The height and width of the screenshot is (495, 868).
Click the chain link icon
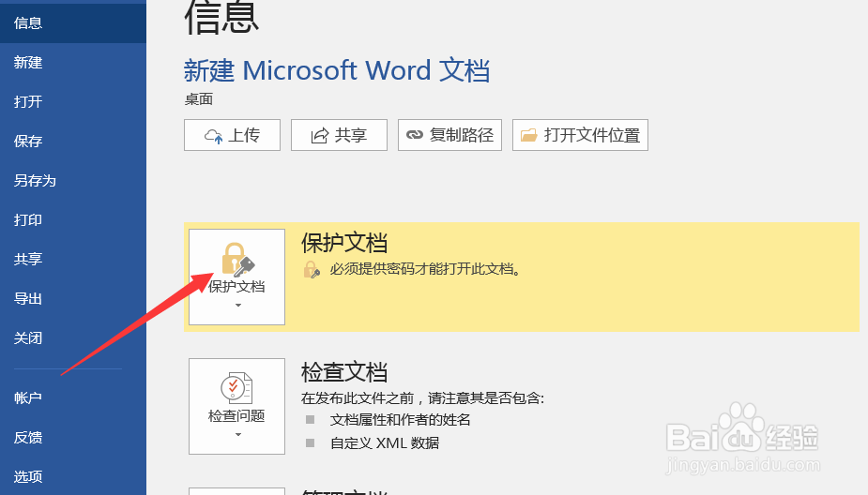click(415, 135)
